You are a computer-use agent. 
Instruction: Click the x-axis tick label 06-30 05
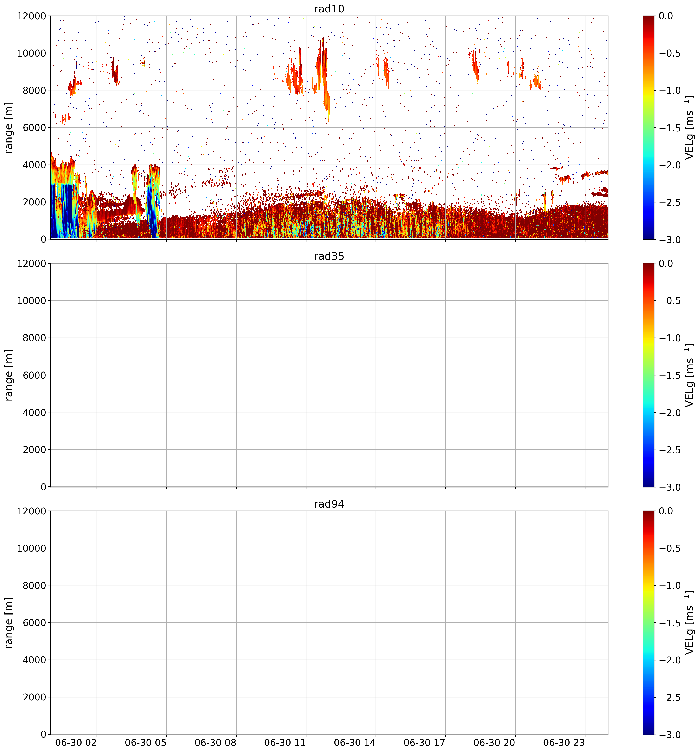coord(146,743)
